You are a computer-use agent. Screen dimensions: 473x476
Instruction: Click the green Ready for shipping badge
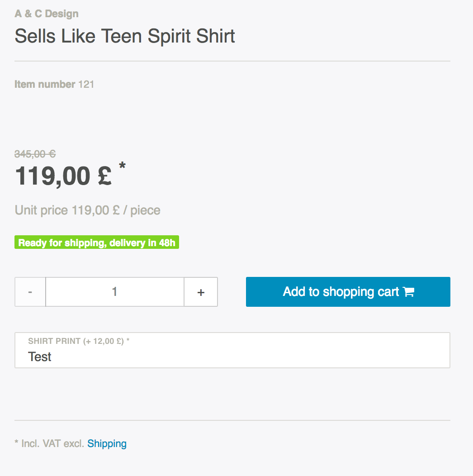click(x=97, y=243)
